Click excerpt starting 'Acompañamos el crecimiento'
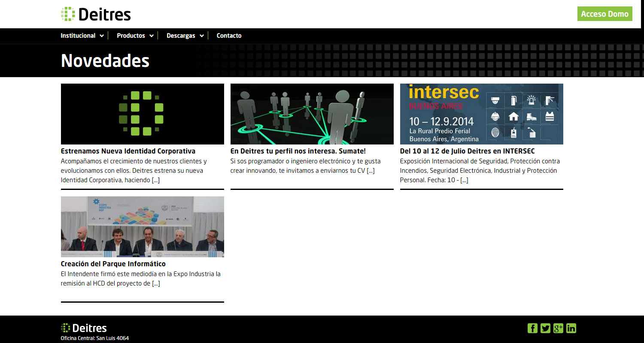 134,171
